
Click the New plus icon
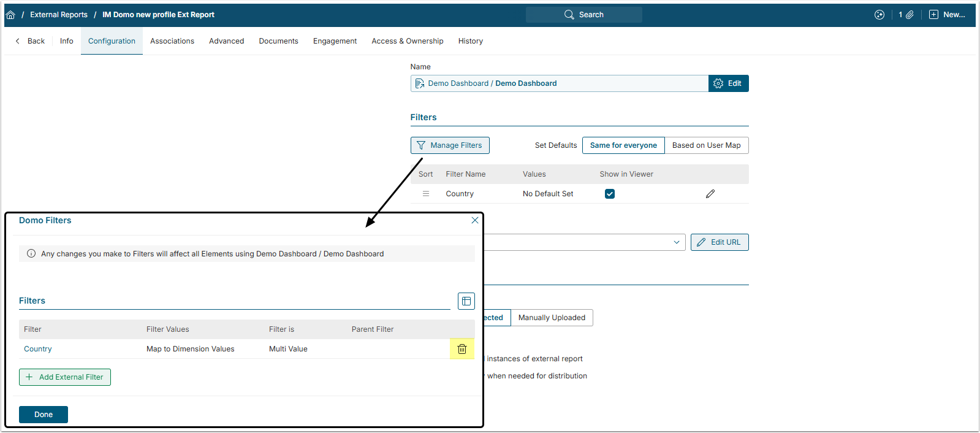coord(933,15)
